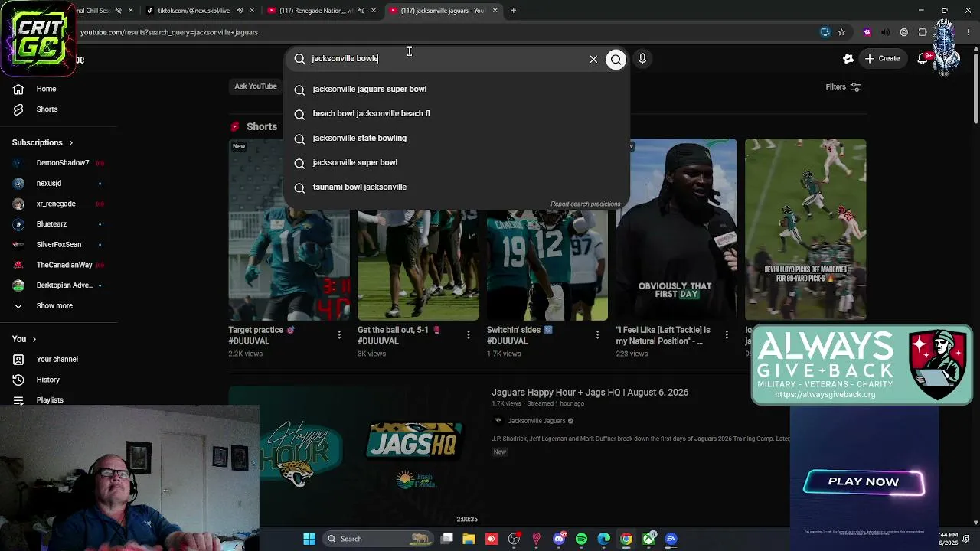Mute the Renegade Nation tab audio
Screen dimensions: 980x551
tap(361, 11)
